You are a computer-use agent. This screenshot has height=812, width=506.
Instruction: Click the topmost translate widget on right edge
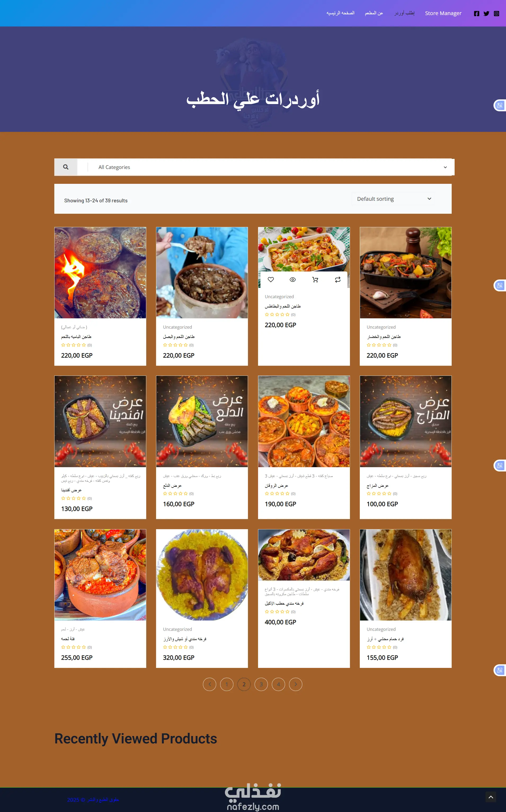click(x=500, y=105)
